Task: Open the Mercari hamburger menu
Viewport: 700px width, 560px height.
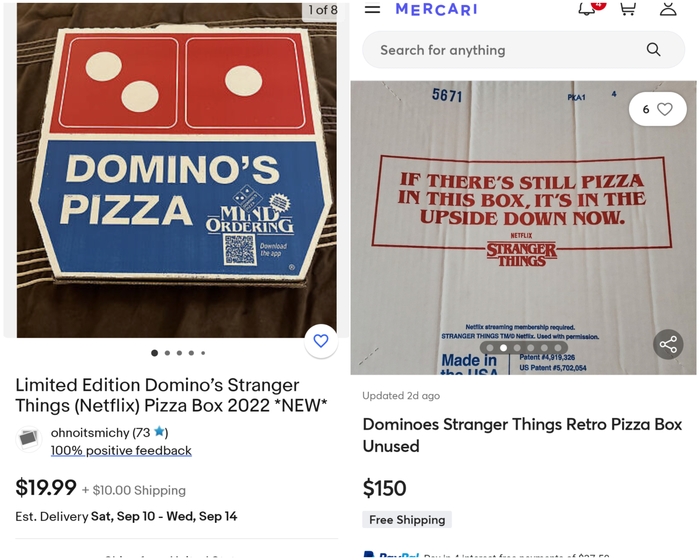Action: pos(372,9)
